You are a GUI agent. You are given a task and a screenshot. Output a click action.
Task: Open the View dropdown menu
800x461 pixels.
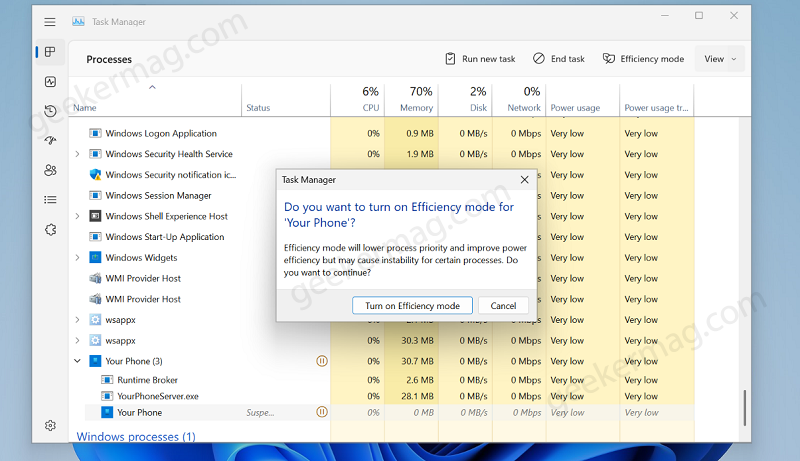tap(719, 59)
